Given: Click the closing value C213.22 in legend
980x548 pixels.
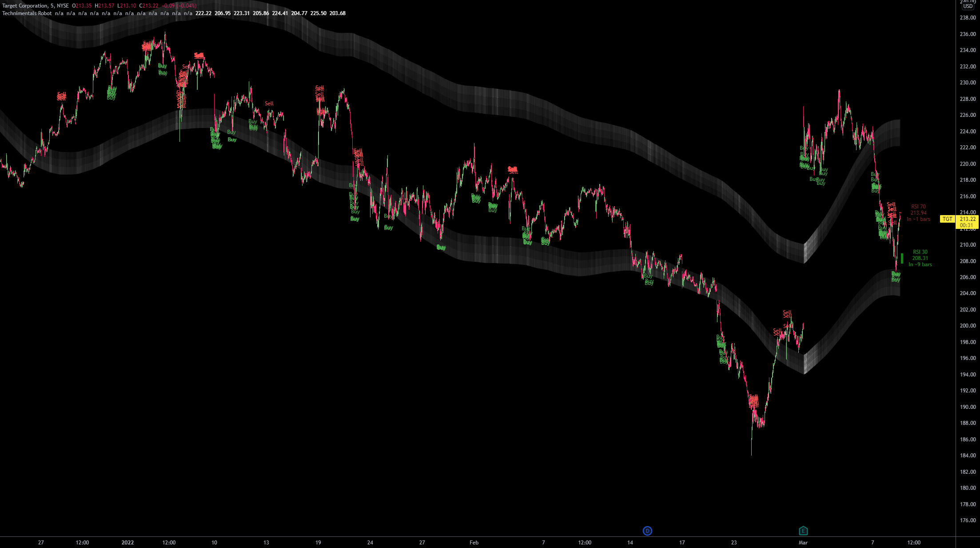Looking at the screenshot, I should [149, 6].
